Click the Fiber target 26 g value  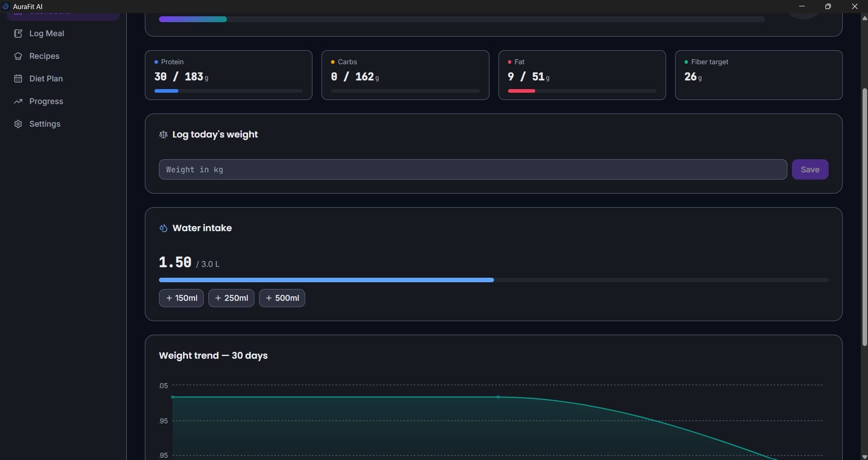(693, 77)
